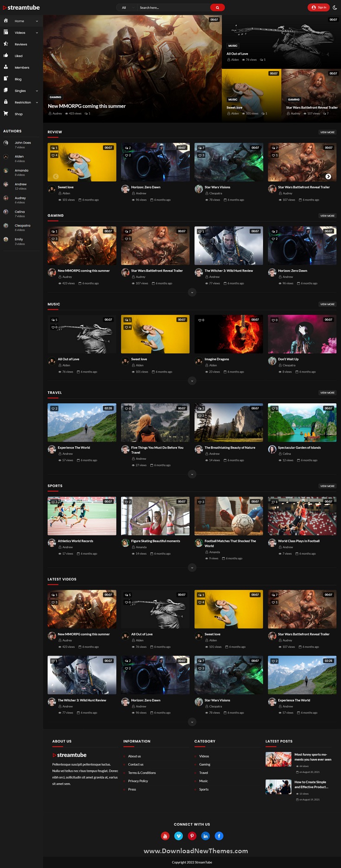Load more Latest Videos chevron button
This screenshot has height=868, width=341.
[x=192, y=722]
